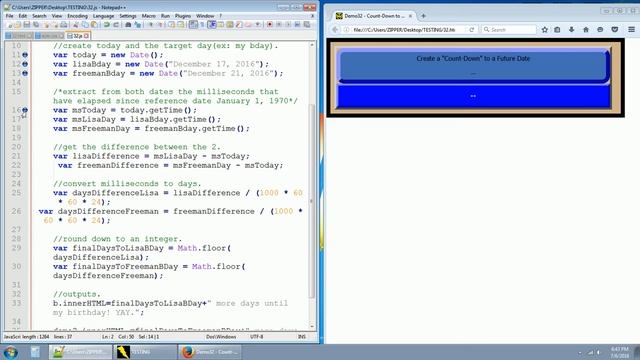Undo with the green arrow icon
The image size is (640, 360).
pyautogui.click(x=106, y=25)
